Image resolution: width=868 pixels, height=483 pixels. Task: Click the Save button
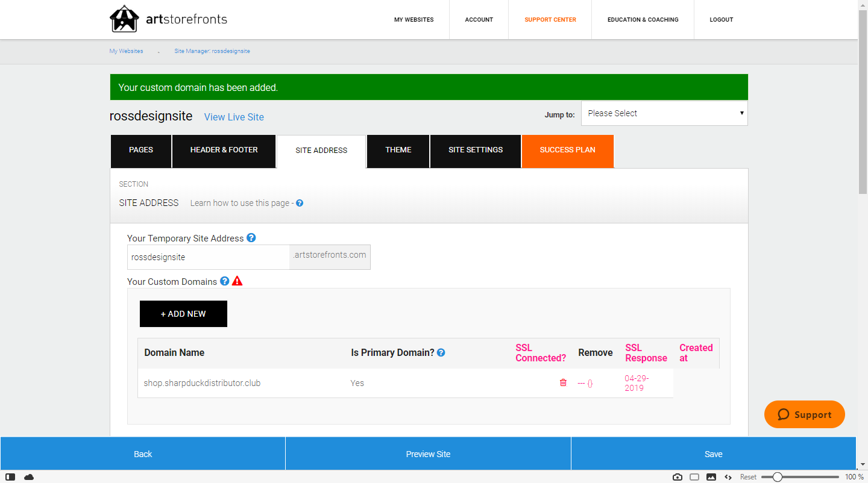[714, 453]
